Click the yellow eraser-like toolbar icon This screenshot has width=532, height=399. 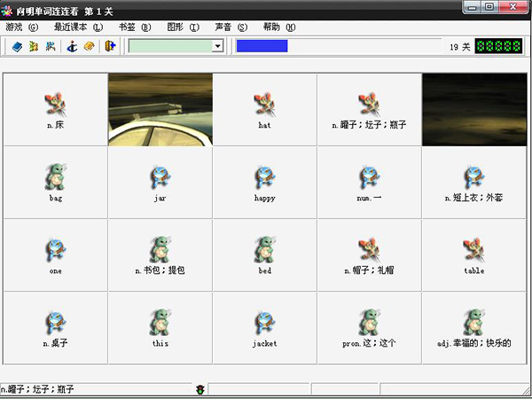[89, 46]
